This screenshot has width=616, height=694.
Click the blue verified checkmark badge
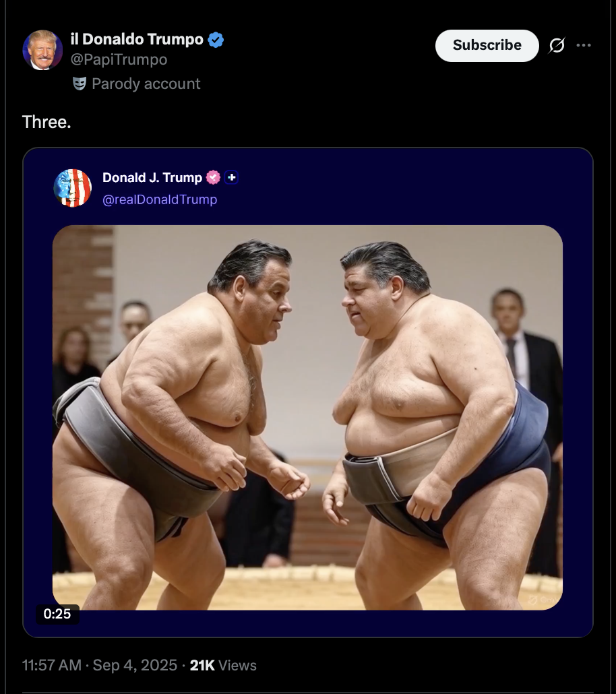point(216,40)
